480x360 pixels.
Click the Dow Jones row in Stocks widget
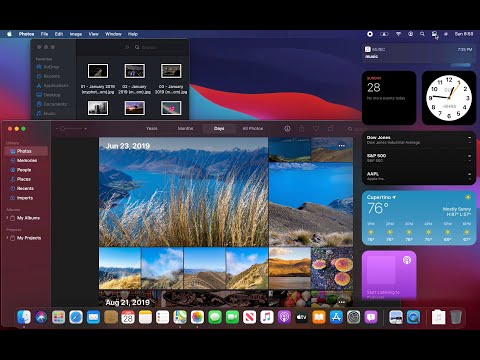419,140
